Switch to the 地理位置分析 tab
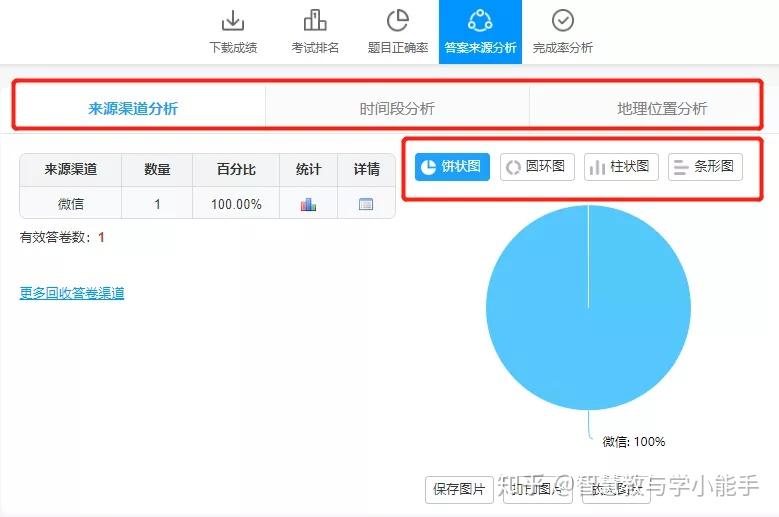The height and width of the screenshot is (517, 779). [x=662, y=108]
